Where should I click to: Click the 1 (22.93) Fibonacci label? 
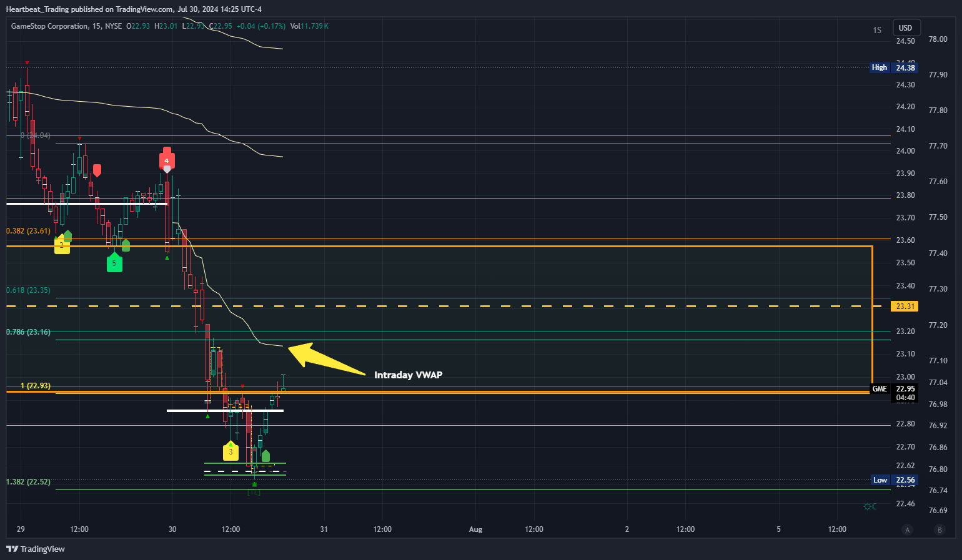[x=35, y=386]
